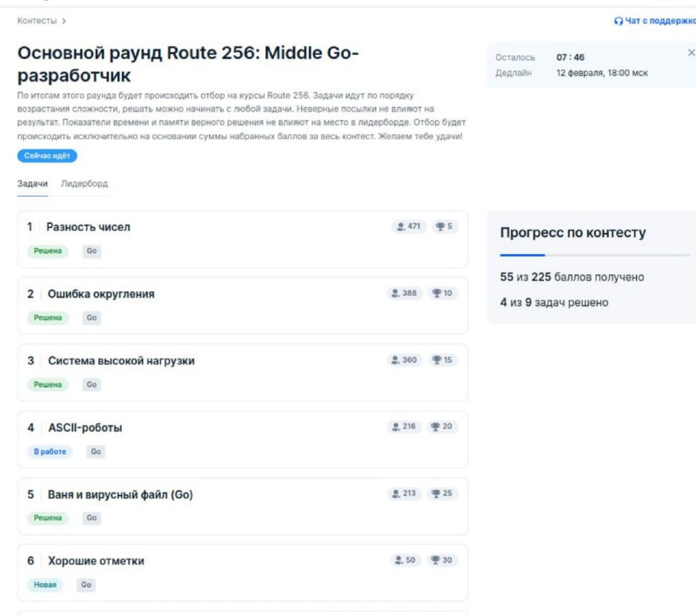
Task: Click the trophy icon with 15 points
Action: point(437,360)
